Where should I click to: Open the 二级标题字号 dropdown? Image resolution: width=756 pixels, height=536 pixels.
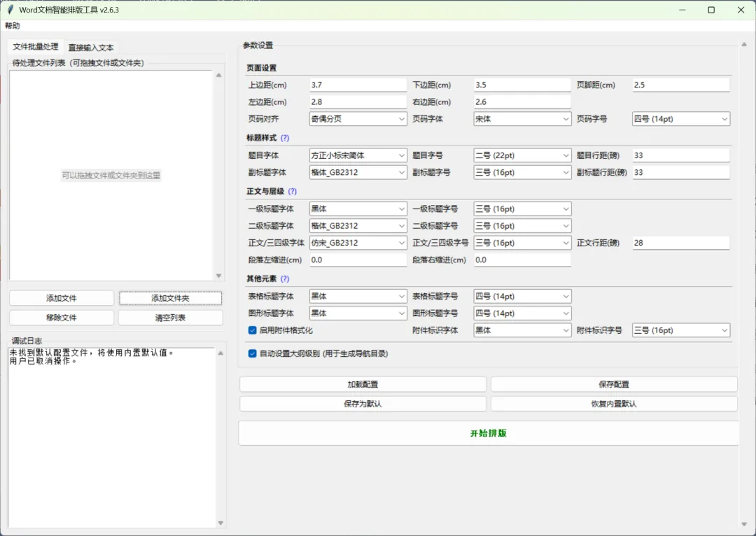coord(523,225)
